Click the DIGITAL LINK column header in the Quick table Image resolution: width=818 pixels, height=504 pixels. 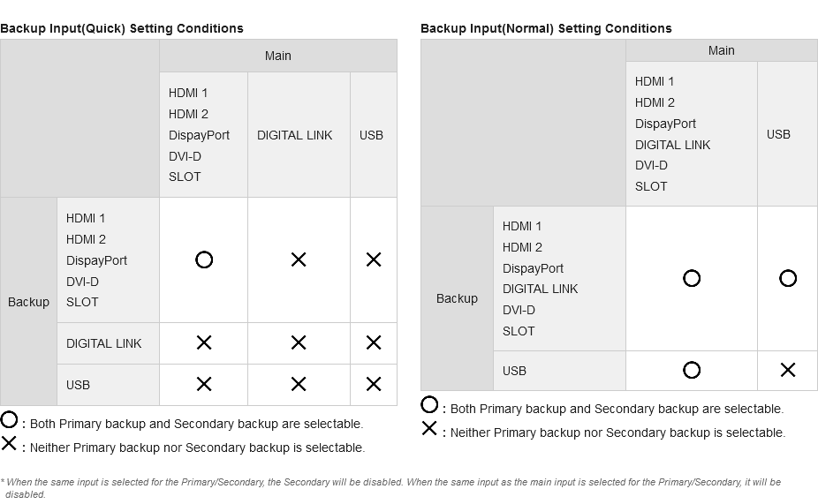(x=295, y=135)
